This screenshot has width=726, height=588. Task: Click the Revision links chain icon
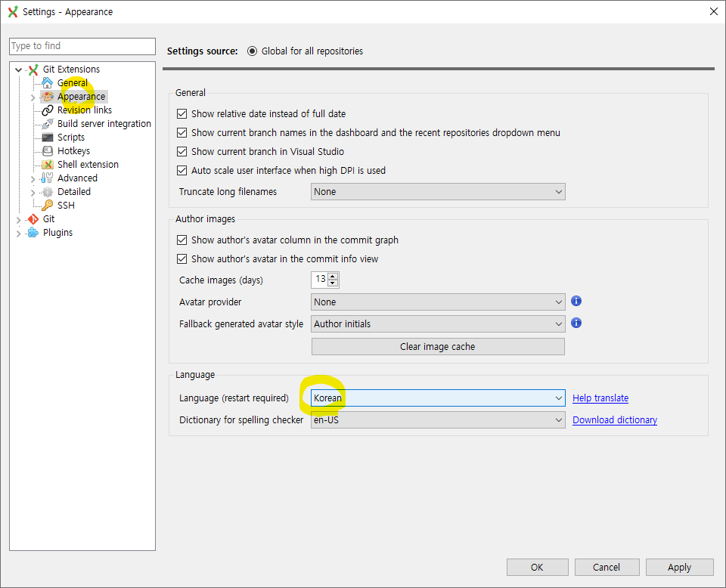tap(47, 110)
